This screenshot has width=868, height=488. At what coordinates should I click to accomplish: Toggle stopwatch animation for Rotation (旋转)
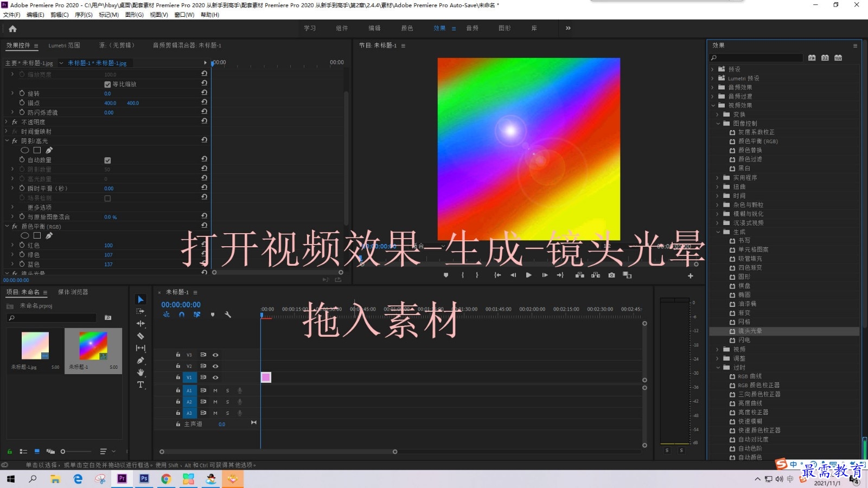(22, 93)
